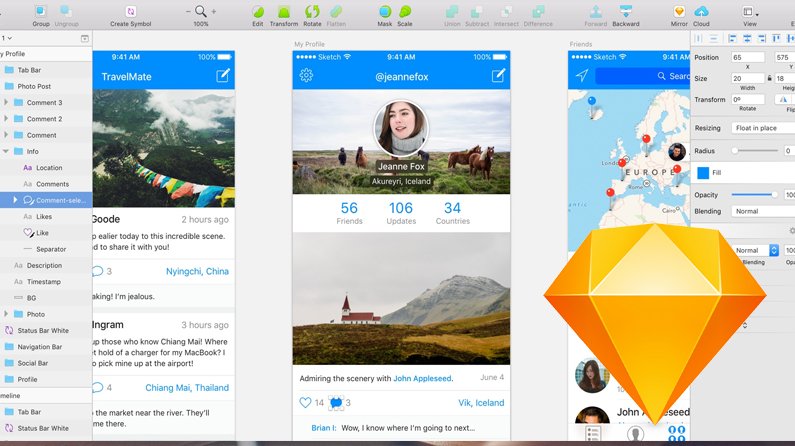
Task: Select the 'Friends' artboard title
Action: (x=581, y=44)
